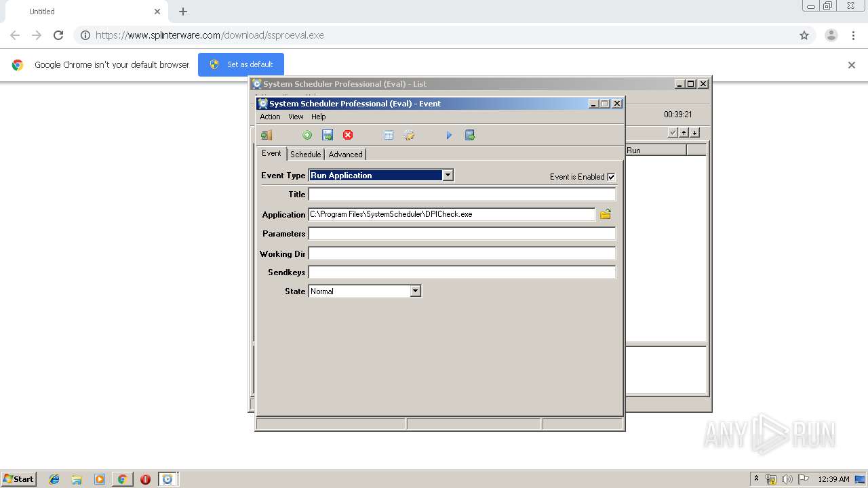
Task: Bookmark page with the star icon
Action: point(804,35)
